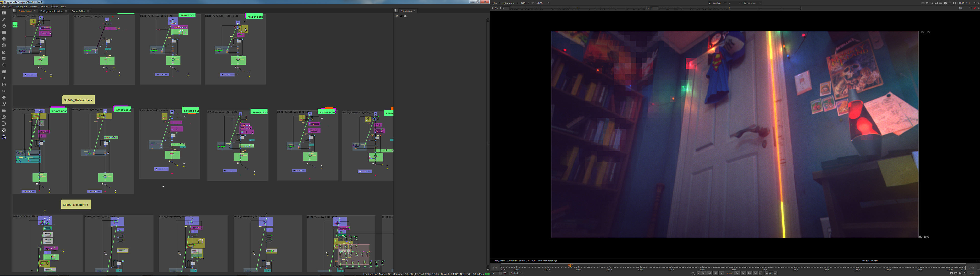Image resolution: width=980 pixels, height=276 pixels.
Task: Jump to the last frame
Action: pos(755,273)
